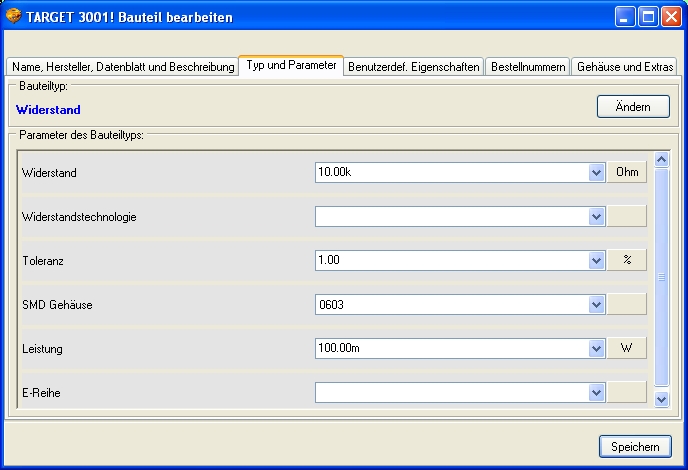Expand the SMD Gehäuse dropdown list
This screenshot has height=470, width=688.
pos(597,304)
